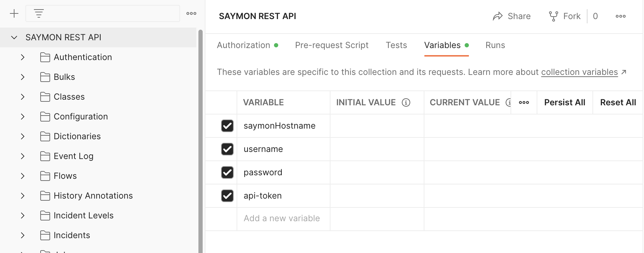The image size is (644, 253).
Task: Switch to the Pre-request Script tab
Action: (x=332, y=45)
